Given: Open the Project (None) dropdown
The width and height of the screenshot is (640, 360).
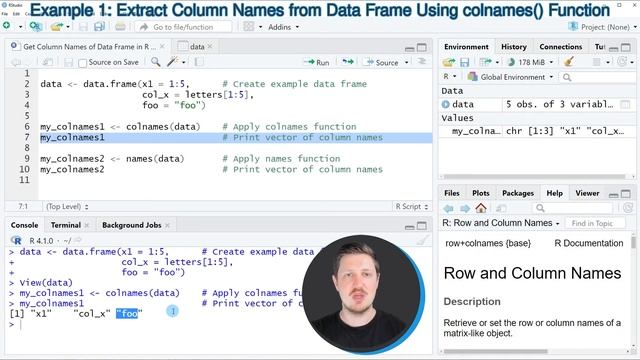Looking at the screenshot, I should [x=603, y=27].
